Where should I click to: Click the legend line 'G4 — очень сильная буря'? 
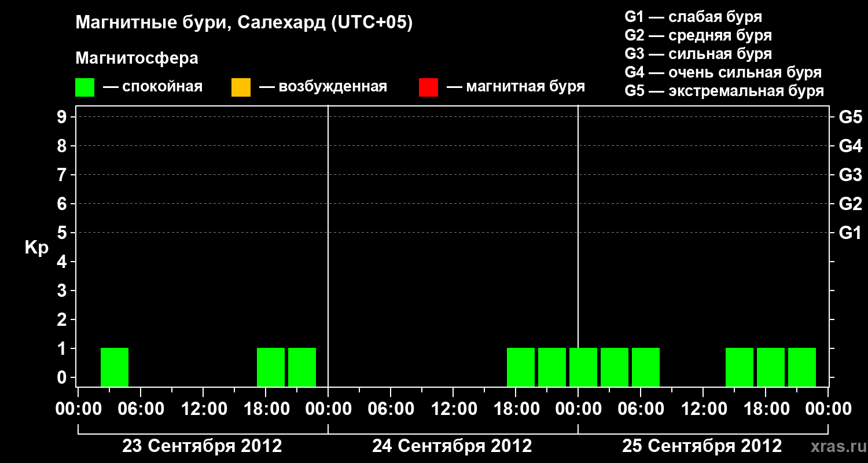point(723,72)
